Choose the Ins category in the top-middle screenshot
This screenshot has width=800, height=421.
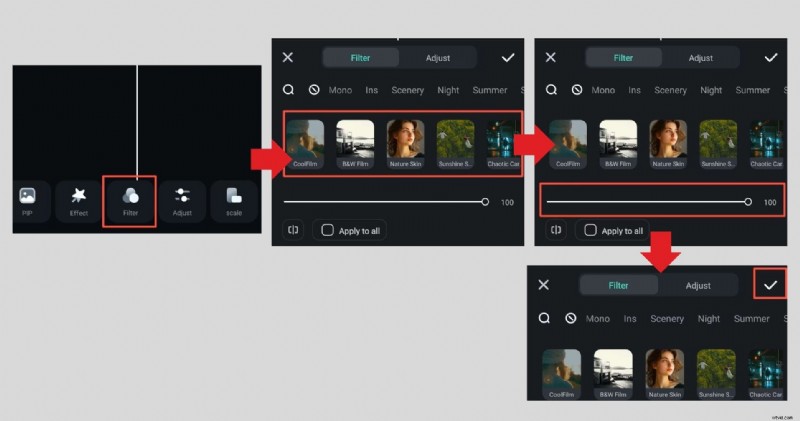tap(371, 90)
